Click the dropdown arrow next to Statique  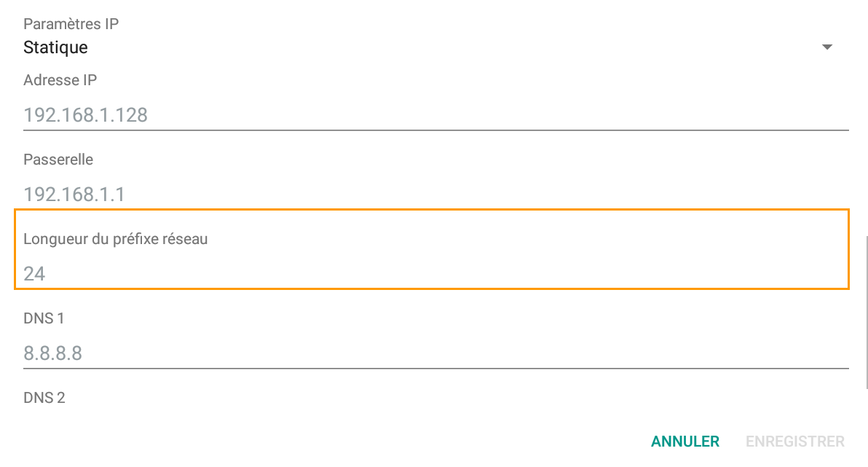click(x=826, y=47)
